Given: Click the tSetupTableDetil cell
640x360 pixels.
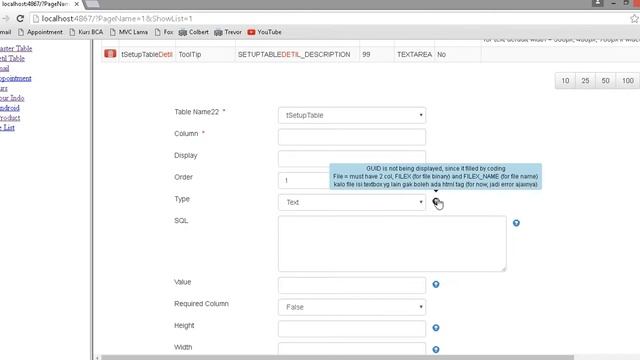Looking at the screenshot, I should click(147, 54).
